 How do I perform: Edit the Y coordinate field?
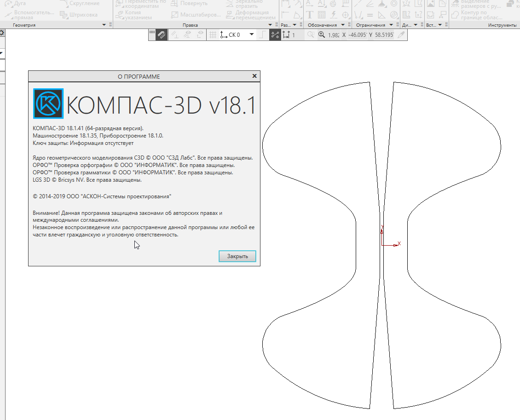tap(384, 35)
